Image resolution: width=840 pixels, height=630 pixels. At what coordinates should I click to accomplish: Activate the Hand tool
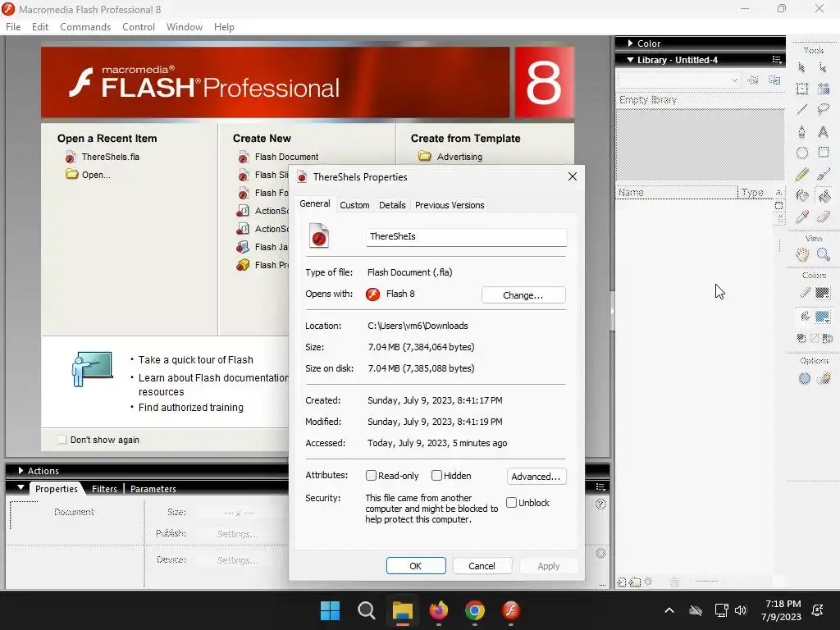802,254
